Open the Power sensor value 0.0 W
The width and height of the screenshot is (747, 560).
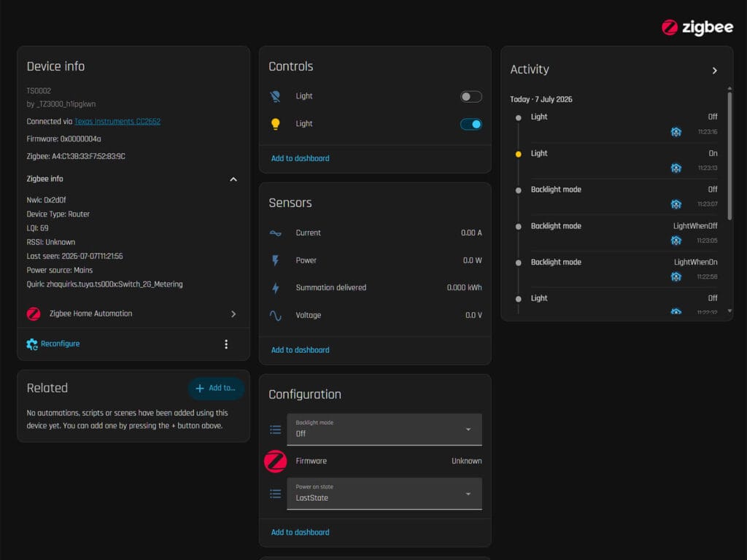pos(472,260)
